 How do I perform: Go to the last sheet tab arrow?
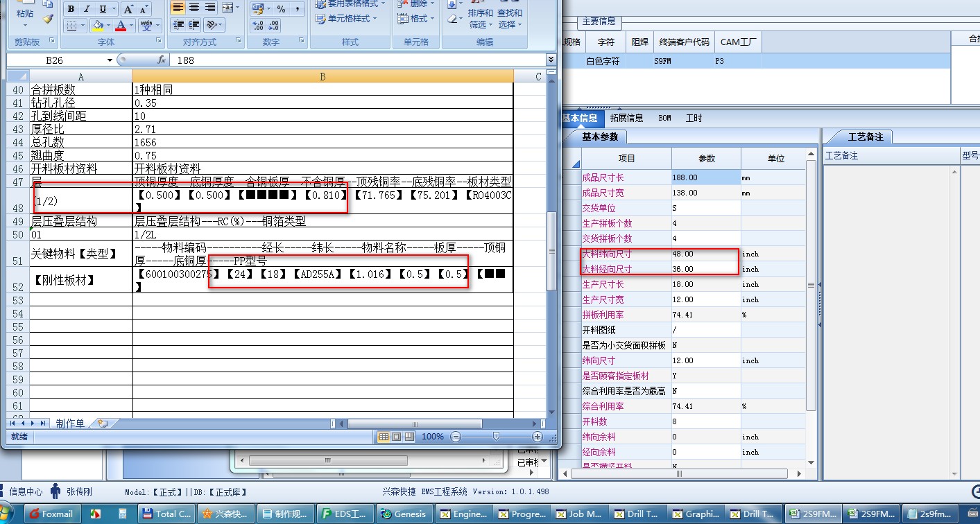(44, 423)
